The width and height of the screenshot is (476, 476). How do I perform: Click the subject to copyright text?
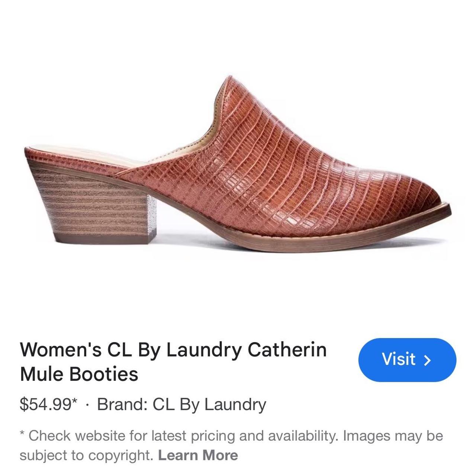point(86,456)
